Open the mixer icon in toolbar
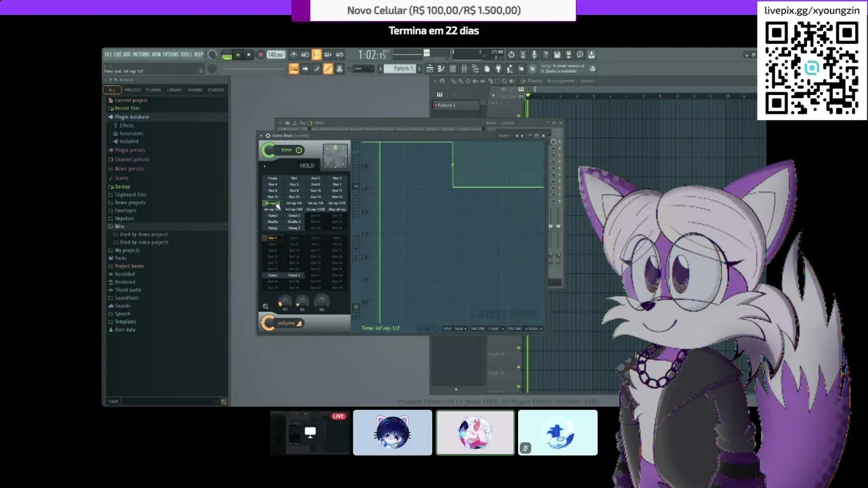Image resolution: width=868 pixels, height=488 pixels. coord(465,68)
